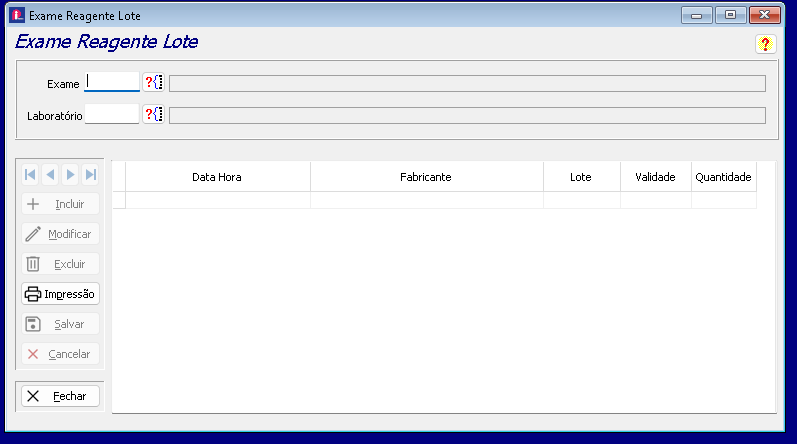Select the Data Hora column header
This screenshot has width=797, height=444.
[217, 177]
